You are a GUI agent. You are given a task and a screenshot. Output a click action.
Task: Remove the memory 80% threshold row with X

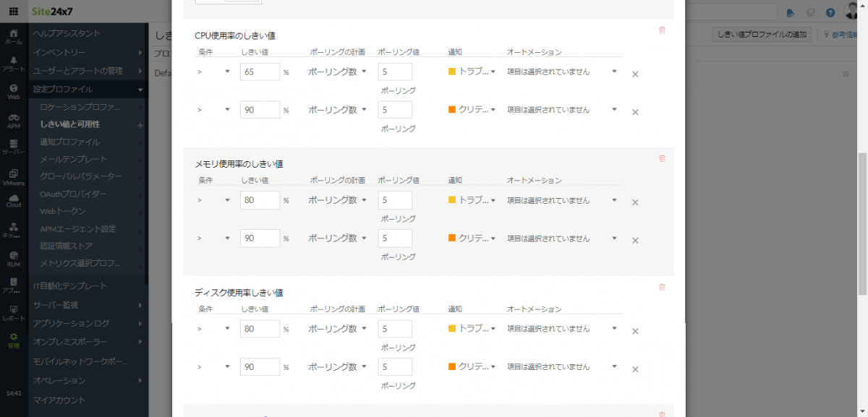point(635,202)
